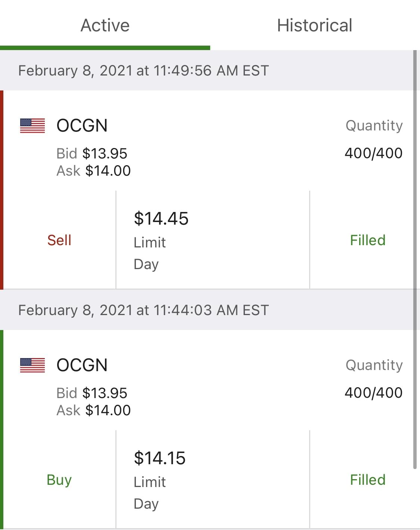Image resolution: width=420 pixels, height=530 pixels.
Task: Click the 400/400 quantity on the sell order
Action: click(x=373, y=153)
